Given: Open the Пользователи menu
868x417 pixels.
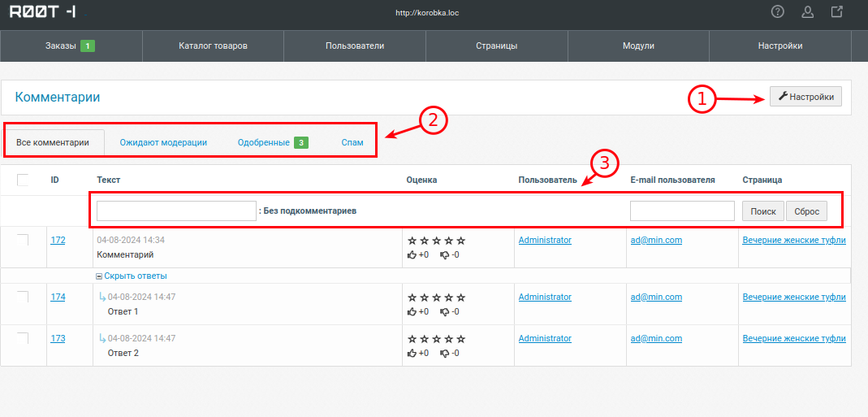Looking at the screenshot, I should tap(355, 46).
